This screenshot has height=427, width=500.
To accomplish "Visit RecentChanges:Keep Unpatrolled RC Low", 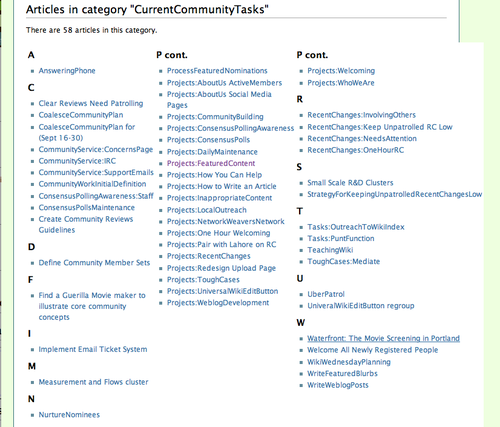I will [380, 127].
